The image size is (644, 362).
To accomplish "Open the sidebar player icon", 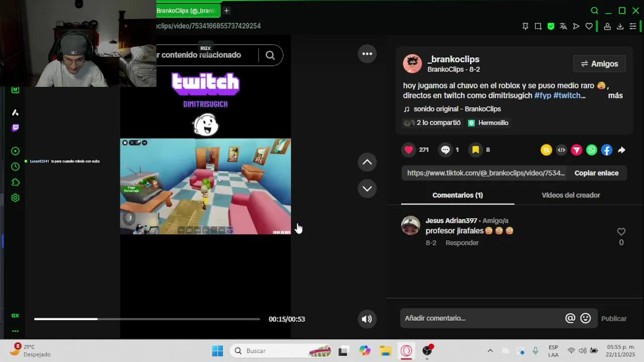I will coord(15,151).
